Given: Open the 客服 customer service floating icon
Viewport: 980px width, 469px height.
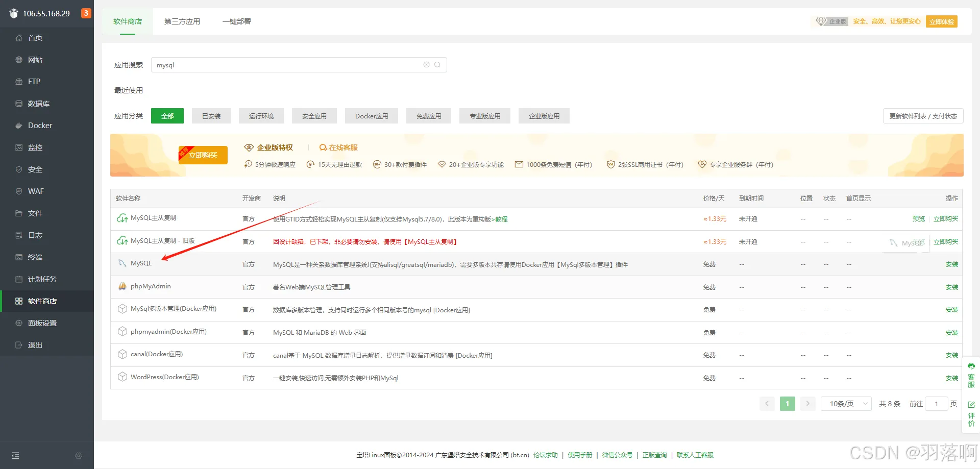Looking at the screenshot, I should tap(971, 376).
